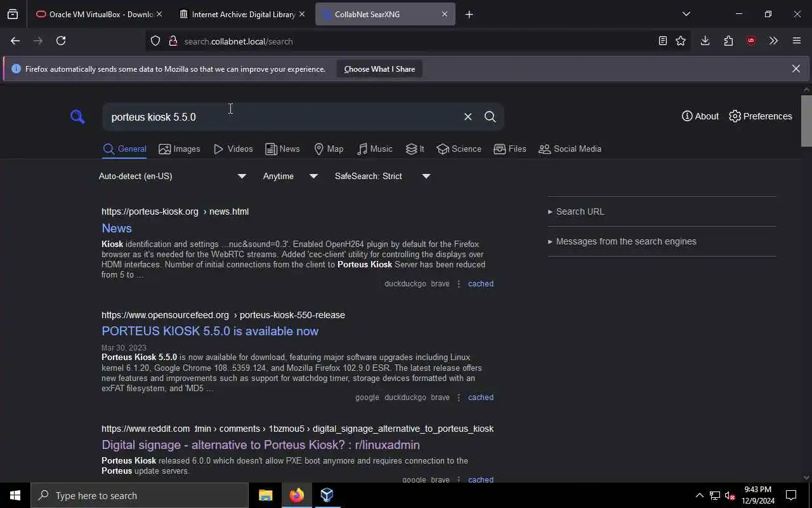List all tabs dropdown arrow
The height and width of the screenshot is (508, 812).
[686, 14]
